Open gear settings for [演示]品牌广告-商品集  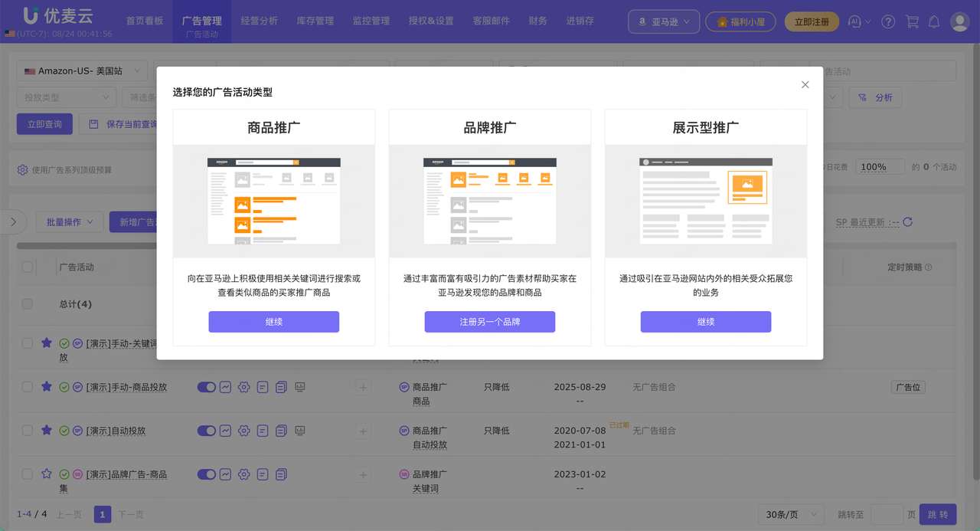pyautogui.click(x=243, y=474)
